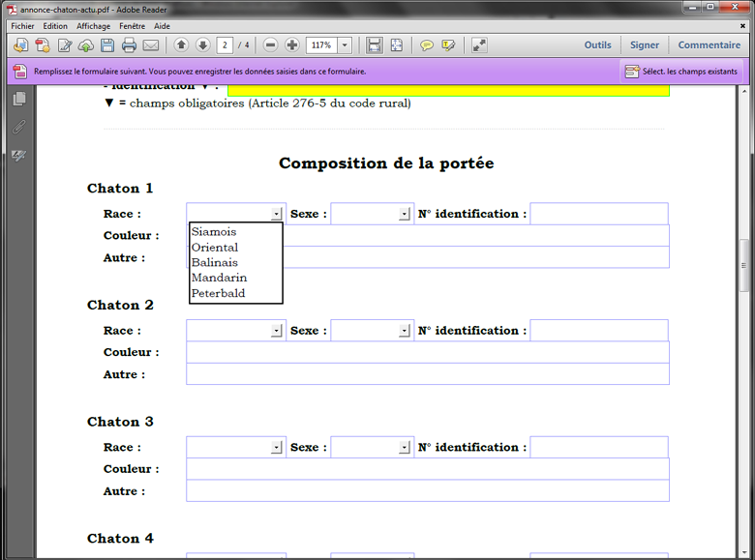Open the Signer panel

tap(645, 45)
